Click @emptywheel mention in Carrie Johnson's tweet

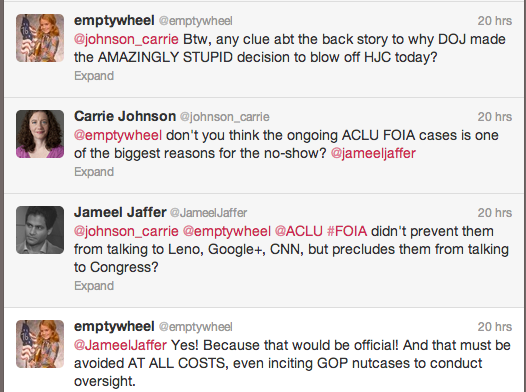118,135
